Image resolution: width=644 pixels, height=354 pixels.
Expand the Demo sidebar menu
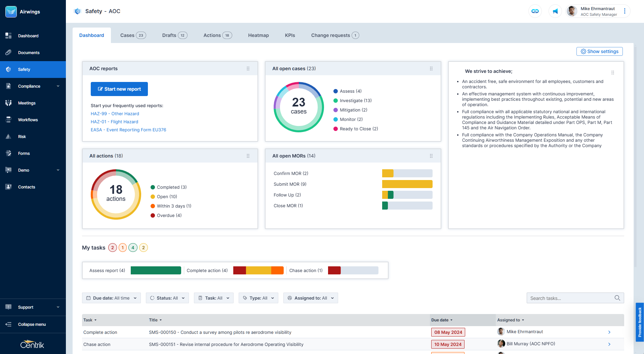(33, 170)
